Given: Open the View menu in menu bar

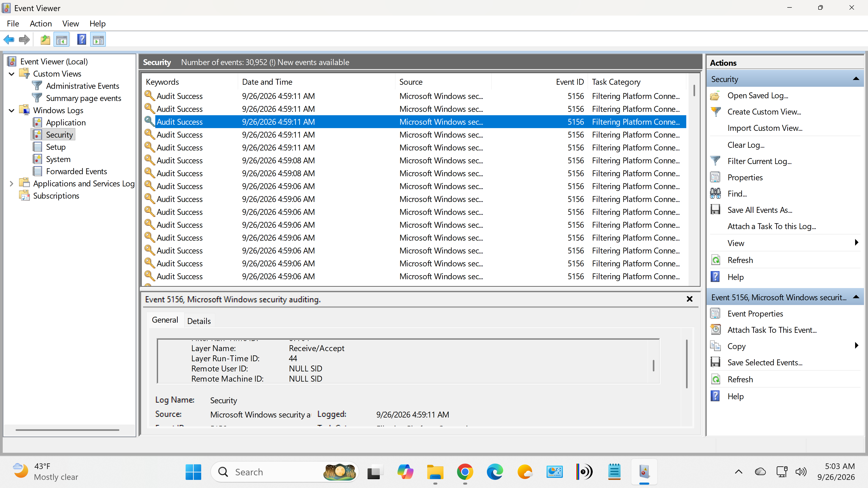Looking at the screenshot, I should pos(71,23).
